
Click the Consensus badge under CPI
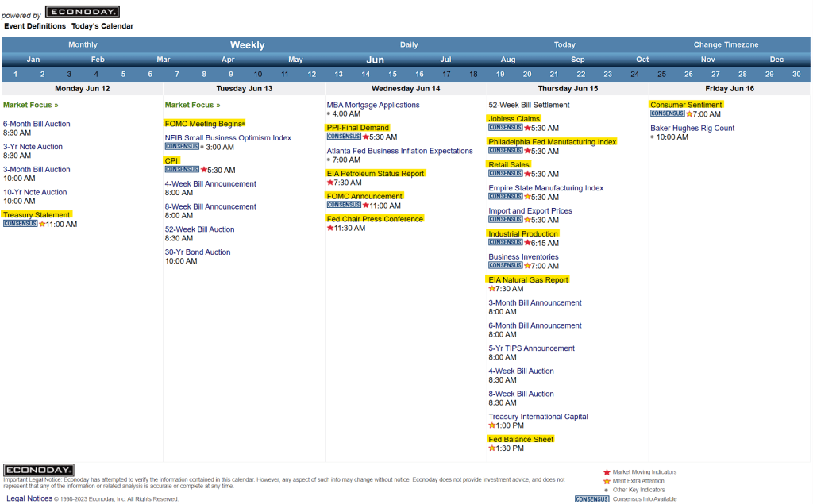pos(182,169)
